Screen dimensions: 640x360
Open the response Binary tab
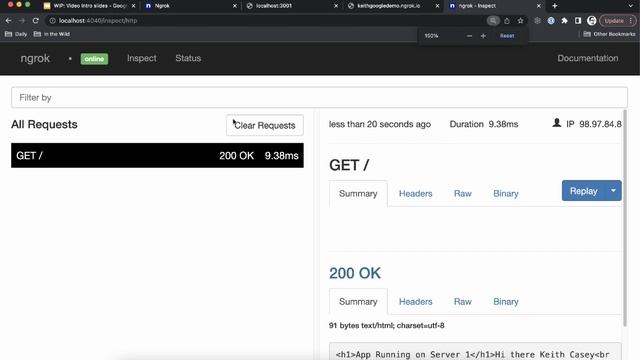click(506, 302)
